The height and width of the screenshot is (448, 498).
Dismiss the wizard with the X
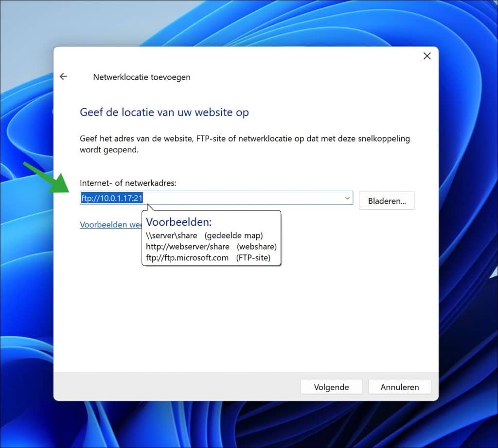(427, 55)
